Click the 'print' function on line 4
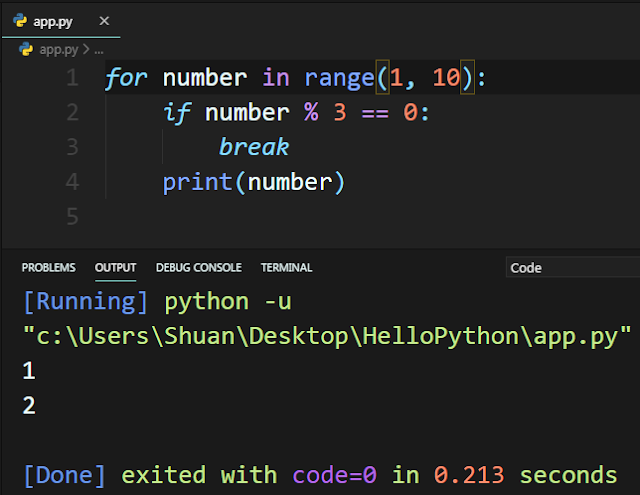The image size is (640, 495). click(x=198, y=182)
